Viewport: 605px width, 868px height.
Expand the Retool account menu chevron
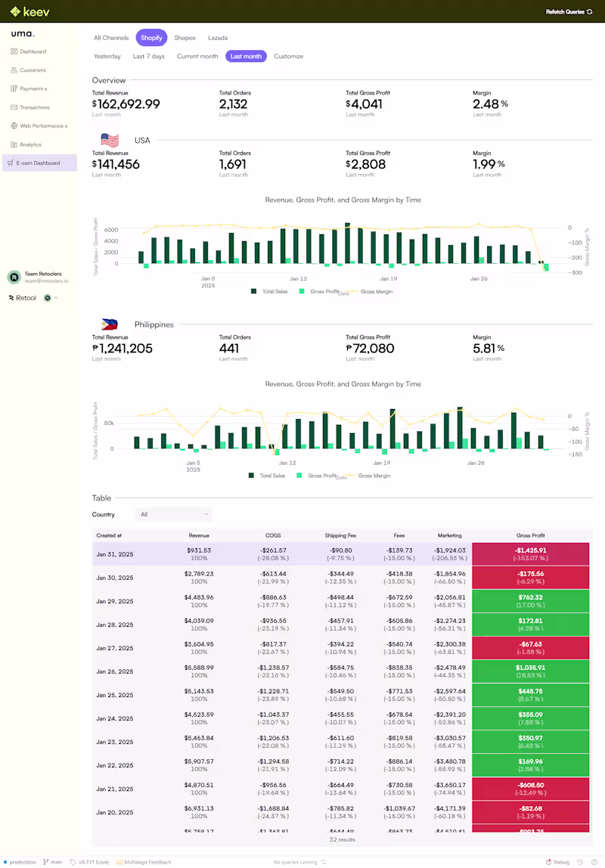click(x=56, y=298)
